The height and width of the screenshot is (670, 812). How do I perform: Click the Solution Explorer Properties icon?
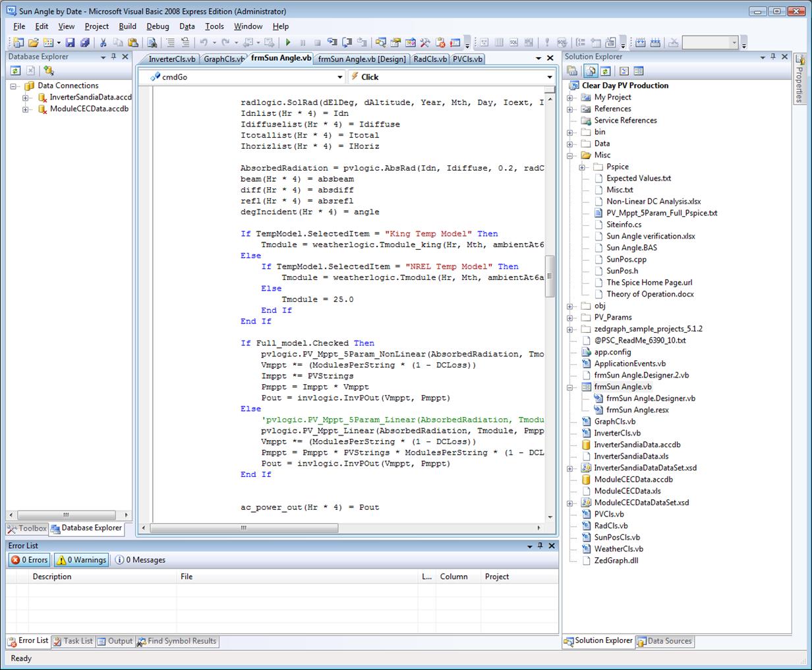[x=572, y=70]
